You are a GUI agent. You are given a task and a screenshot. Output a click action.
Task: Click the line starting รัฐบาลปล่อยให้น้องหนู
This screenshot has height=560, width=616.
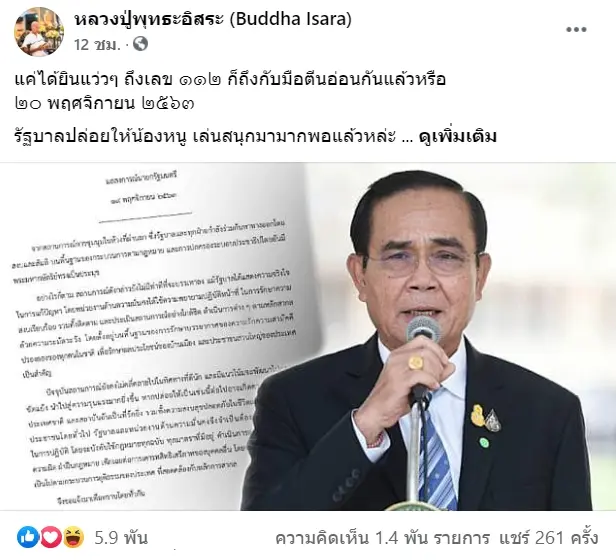[x=205, y=136]
